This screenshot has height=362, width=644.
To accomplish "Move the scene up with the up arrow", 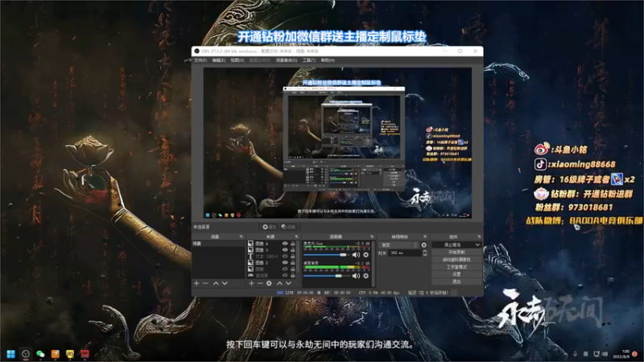I will (216, 283).
